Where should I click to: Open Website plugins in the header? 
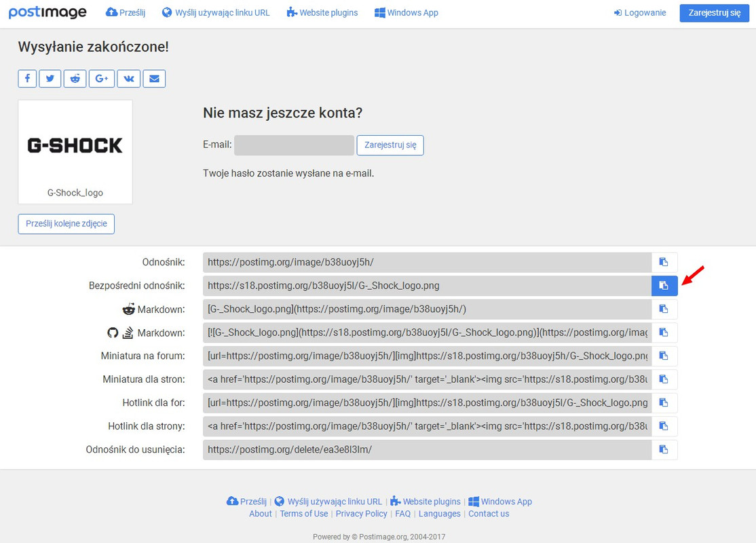click(x=322, y=12)
